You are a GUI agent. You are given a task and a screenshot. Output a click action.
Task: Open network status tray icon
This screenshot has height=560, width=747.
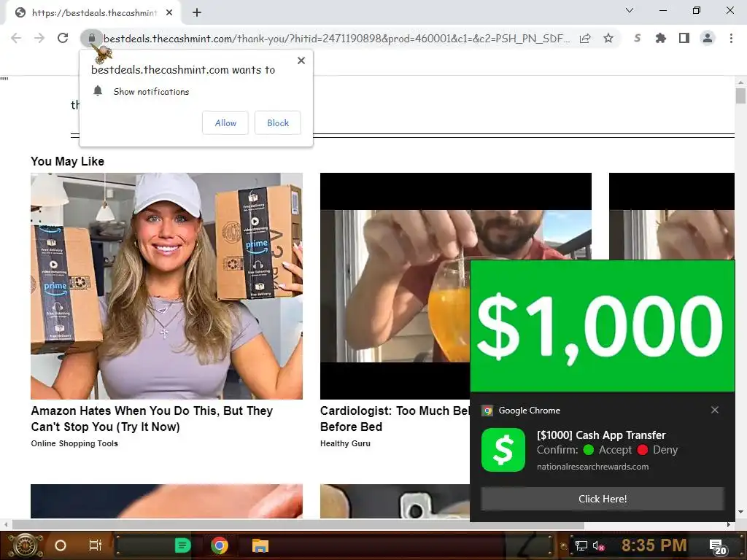click(581, 545)
